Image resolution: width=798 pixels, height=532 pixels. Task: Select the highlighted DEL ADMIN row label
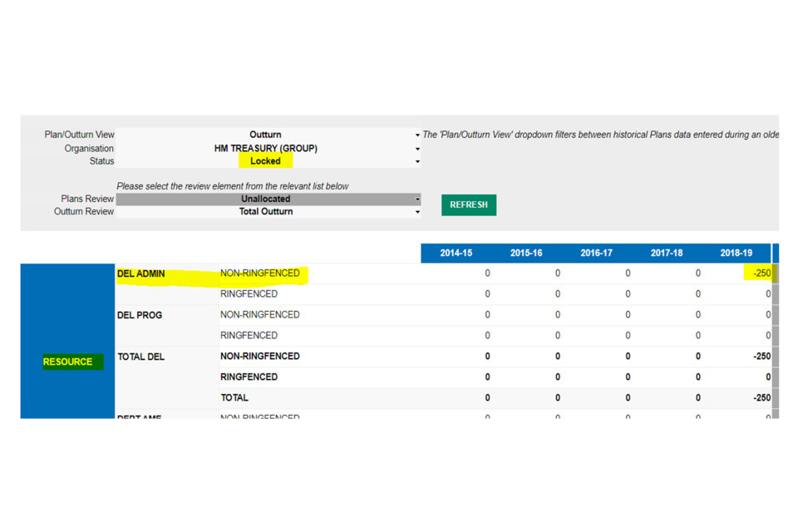(141, 273)
